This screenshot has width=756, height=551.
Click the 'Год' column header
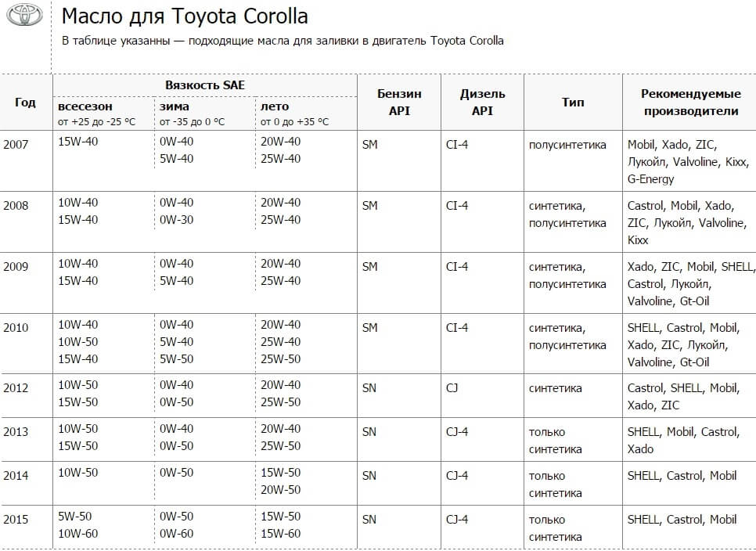coord(25,103)
